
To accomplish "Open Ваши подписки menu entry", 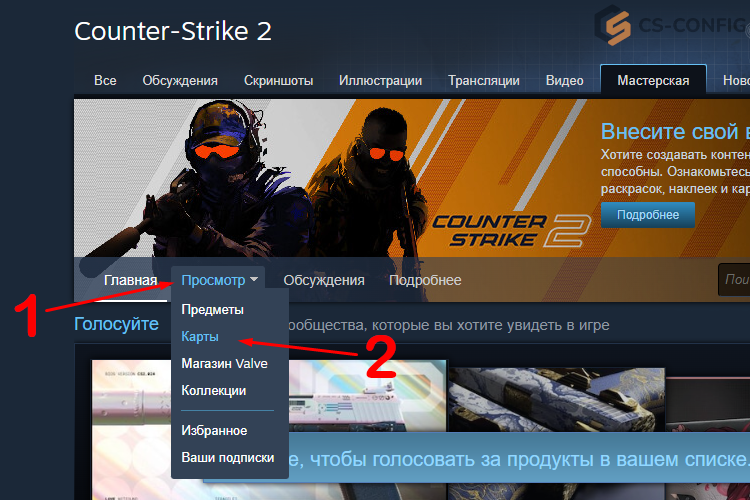I will tap(228, 457).
